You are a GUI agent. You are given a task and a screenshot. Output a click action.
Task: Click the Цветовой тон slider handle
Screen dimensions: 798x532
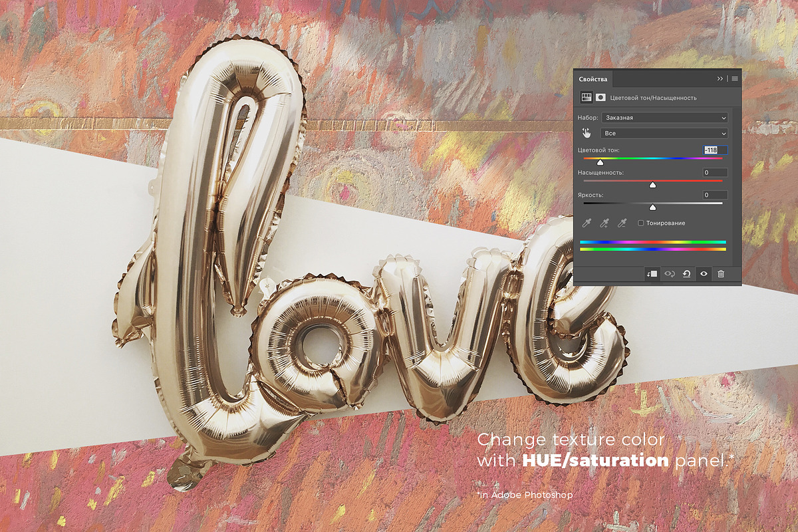[600, 162]
